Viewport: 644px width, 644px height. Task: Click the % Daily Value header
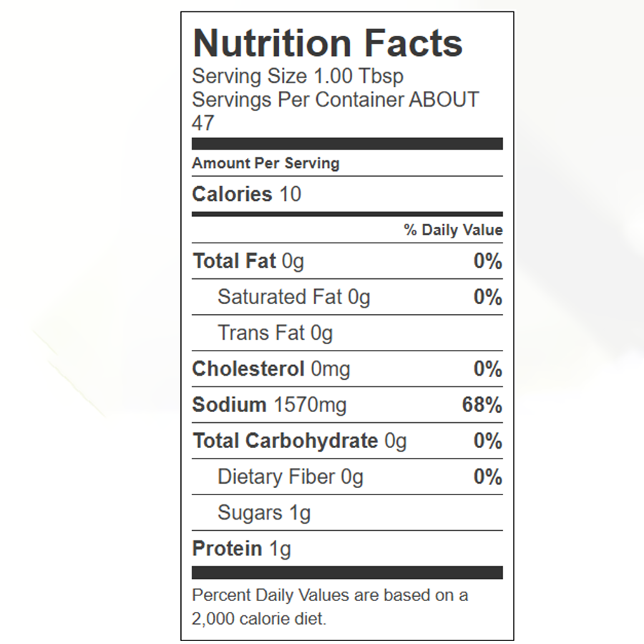click(453, 230)
